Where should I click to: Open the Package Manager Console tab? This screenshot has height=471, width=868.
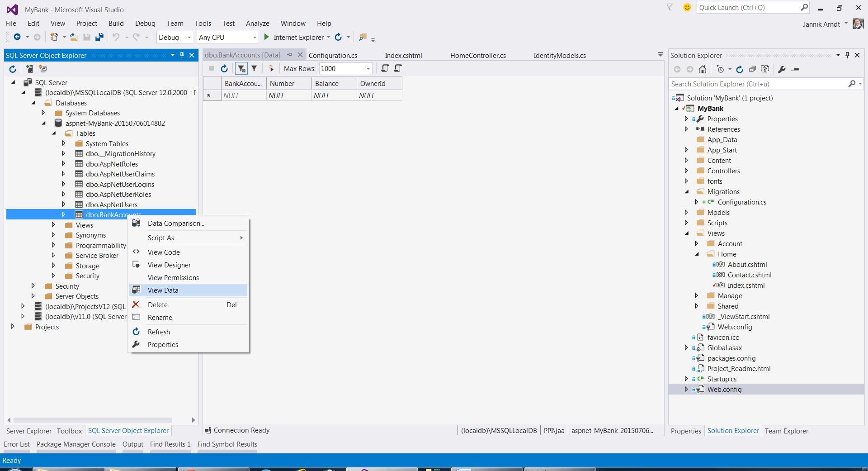click(76, 444)
